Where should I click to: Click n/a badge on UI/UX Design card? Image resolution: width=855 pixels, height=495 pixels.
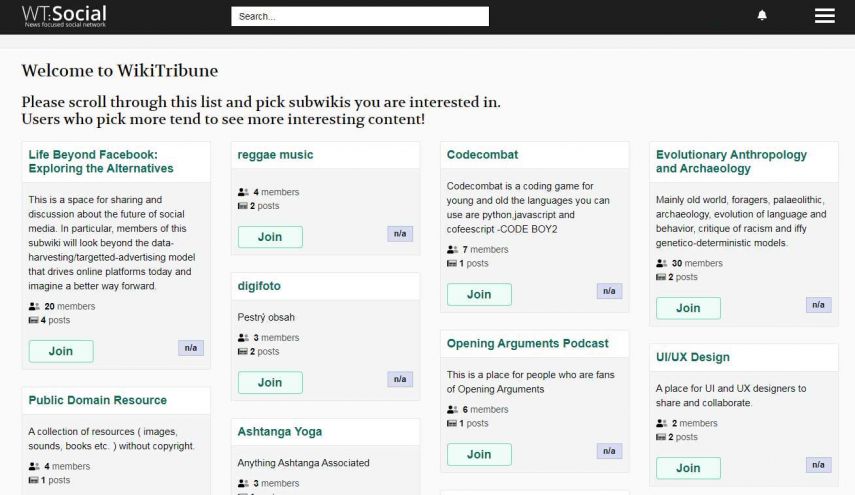[818, 465]
